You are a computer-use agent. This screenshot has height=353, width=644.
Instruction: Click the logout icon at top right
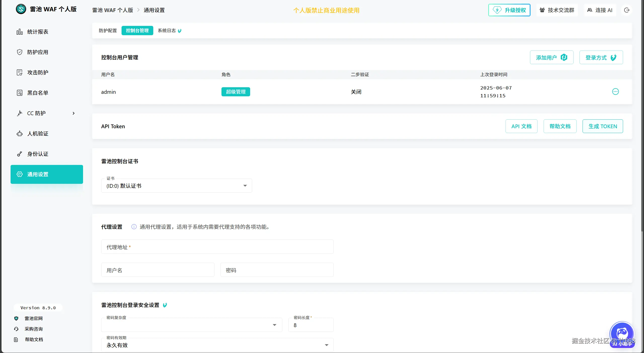coord(627,10)
